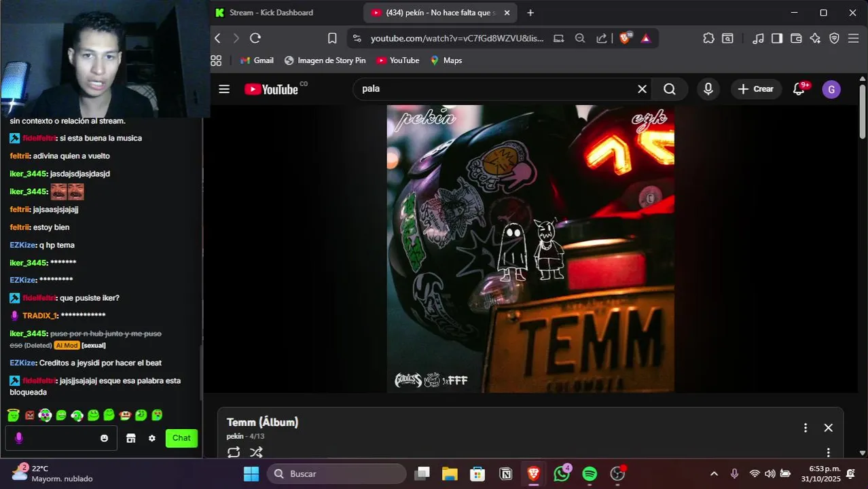The height and width of the screenshot is (489, 868).
Task: Click the taskbar Buscar search box
Action: 337,474
